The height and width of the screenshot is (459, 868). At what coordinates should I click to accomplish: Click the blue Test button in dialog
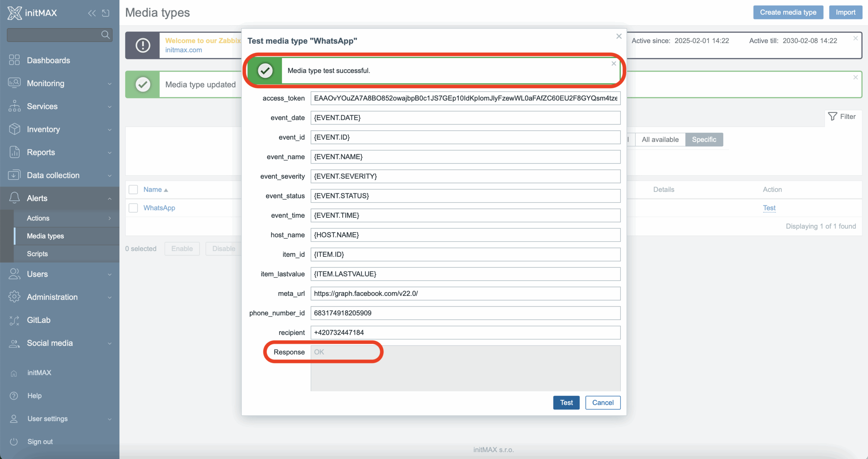pyautogui.click(x=566, y=402)
